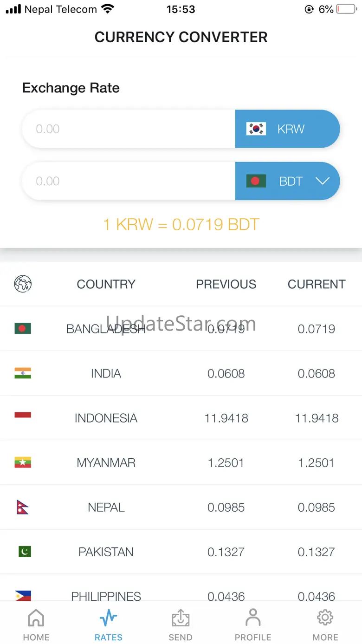Tap the Pakistan flag icon
This screenshot has height=644, width=362.
(25, 552)
